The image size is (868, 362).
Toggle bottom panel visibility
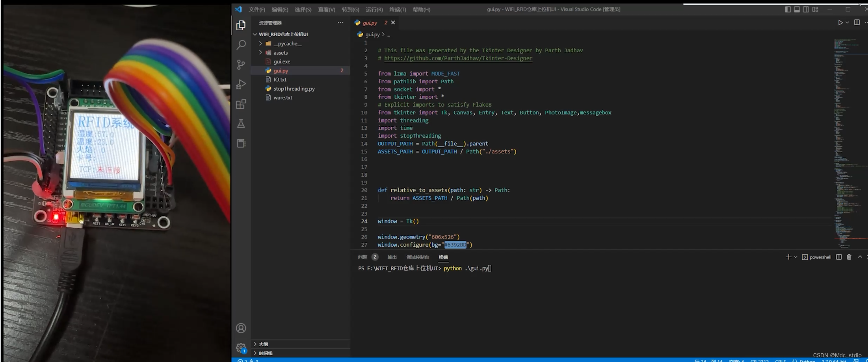coord(797,9)
